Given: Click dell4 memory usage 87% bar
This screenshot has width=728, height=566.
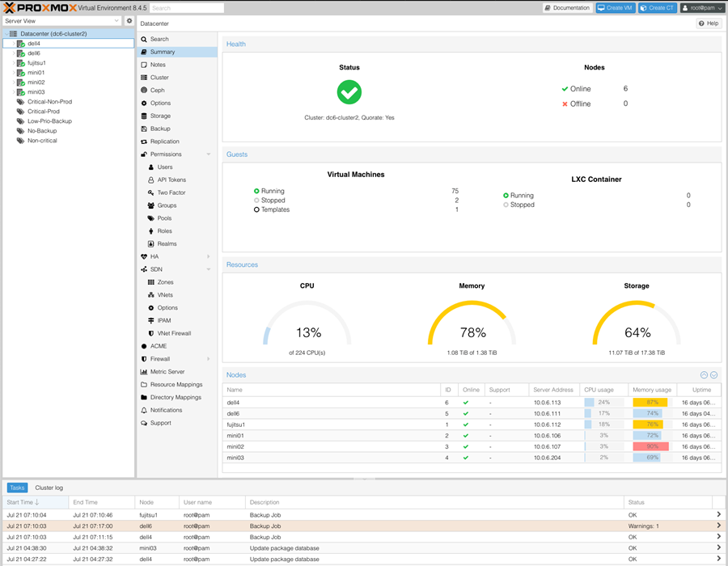Looking at the screenshot, I should click(x=650, y=402).
